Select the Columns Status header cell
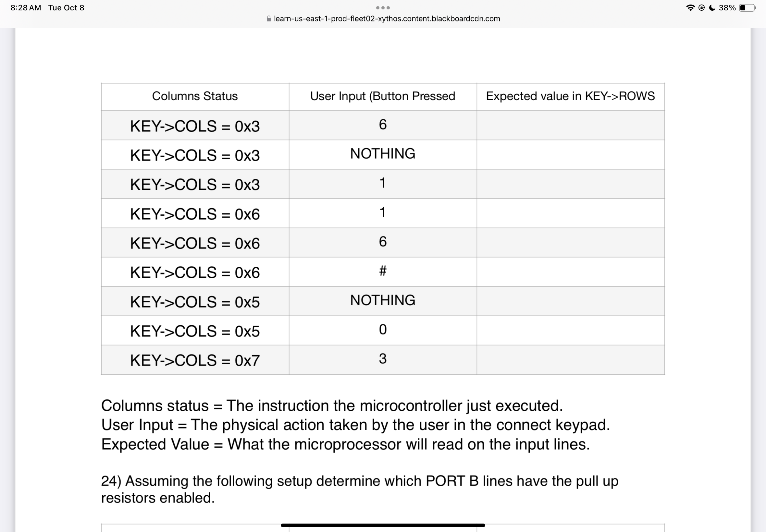Viewport: 766px width, 532px height. (x=195, y=96)
